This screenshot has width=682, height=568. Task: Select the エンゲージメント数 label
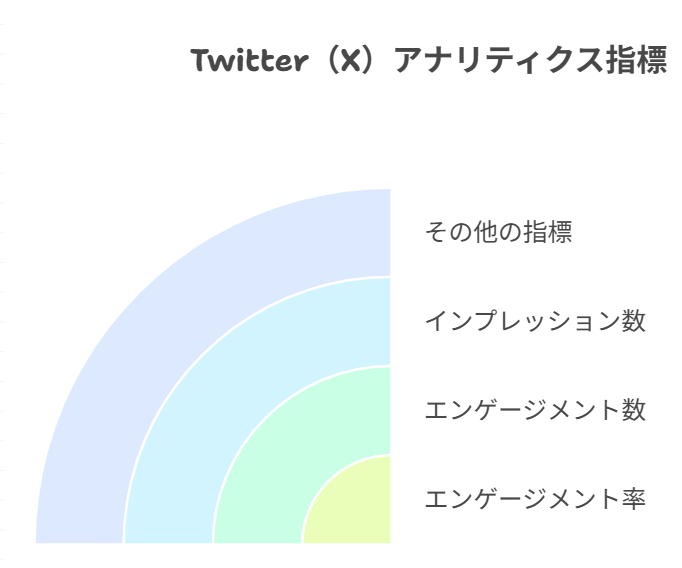pyautogui.click(x=535, y=410)
